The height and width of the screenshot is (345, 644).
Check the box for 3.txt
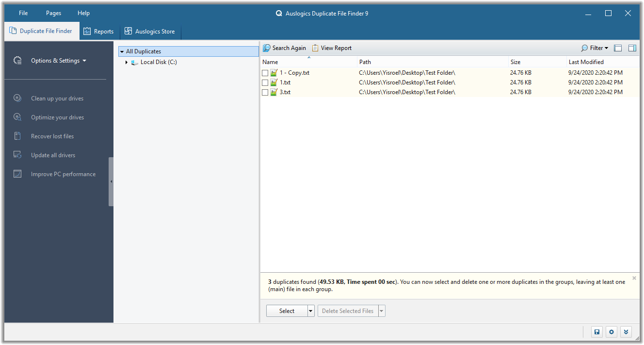[265, 92]
